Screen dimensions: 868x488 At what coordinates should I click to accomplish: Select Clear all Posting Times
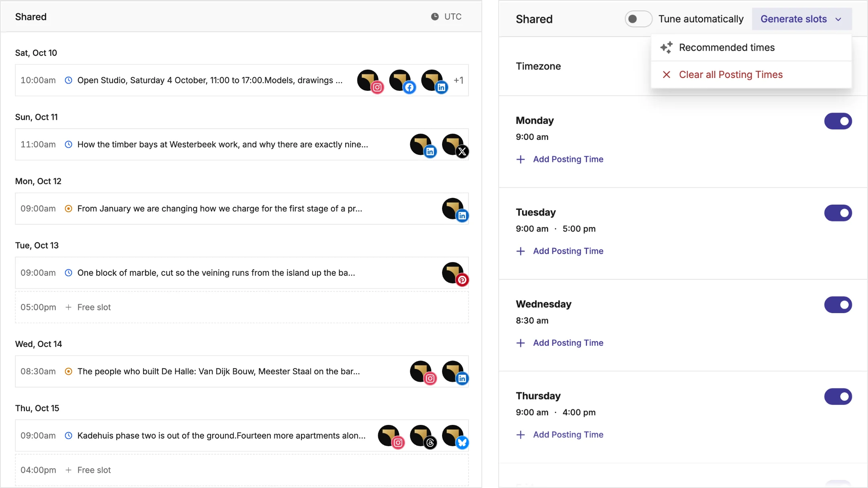point(751,75)
